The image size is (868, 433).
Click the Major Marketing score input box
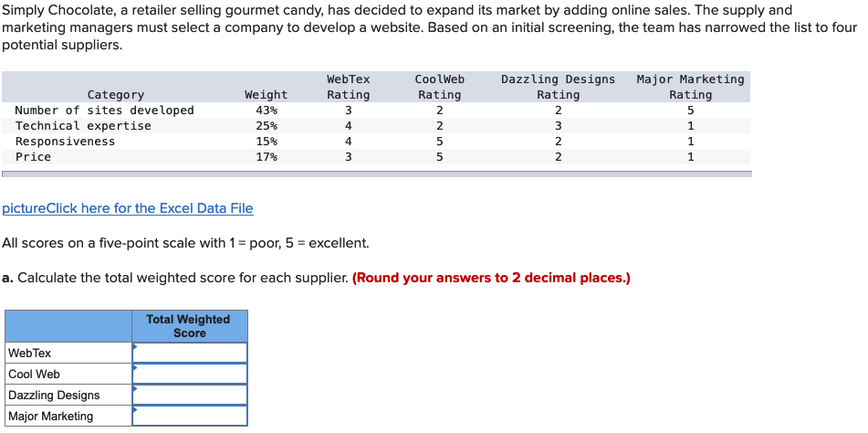click(x=190, y=416)
